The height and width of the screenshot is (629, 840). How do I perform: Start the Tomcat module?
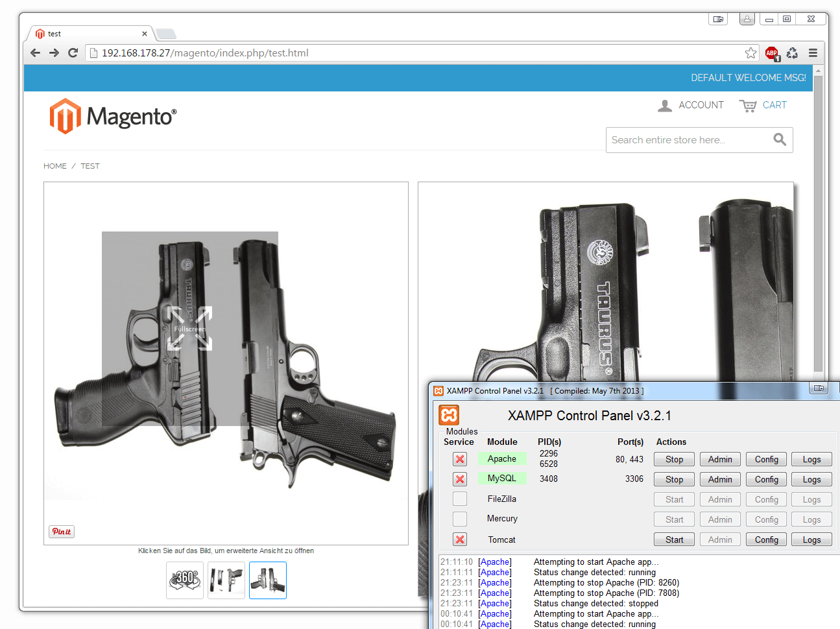point(674,540)
